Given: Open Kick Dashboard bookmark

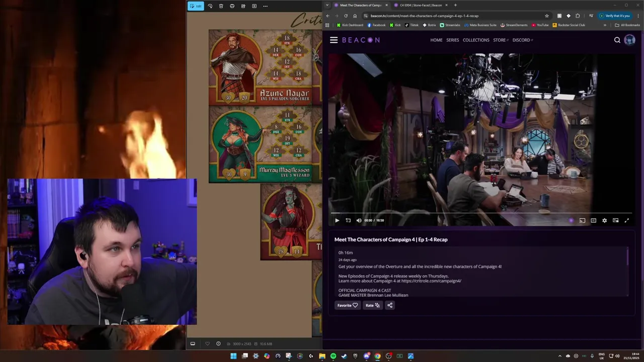Looking at the screenshot, I should 350,25.
